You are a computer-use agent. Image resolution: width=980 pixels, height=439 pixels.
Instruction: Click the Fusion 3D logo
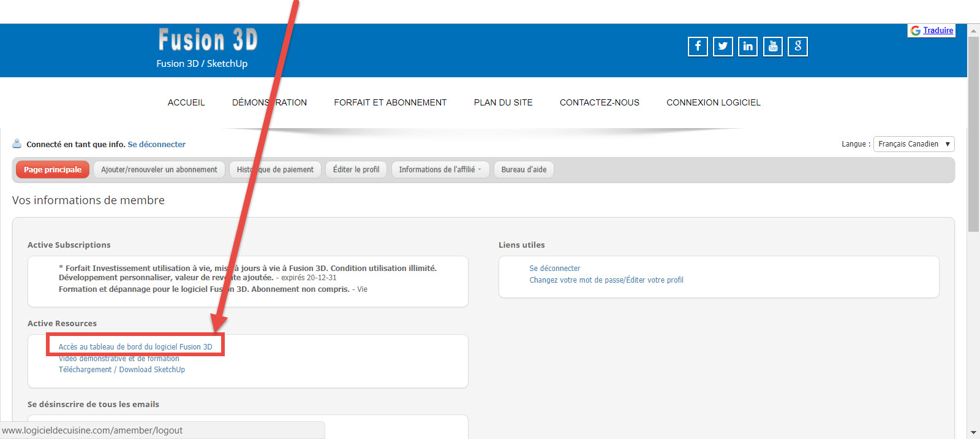(x=208, y=40)
